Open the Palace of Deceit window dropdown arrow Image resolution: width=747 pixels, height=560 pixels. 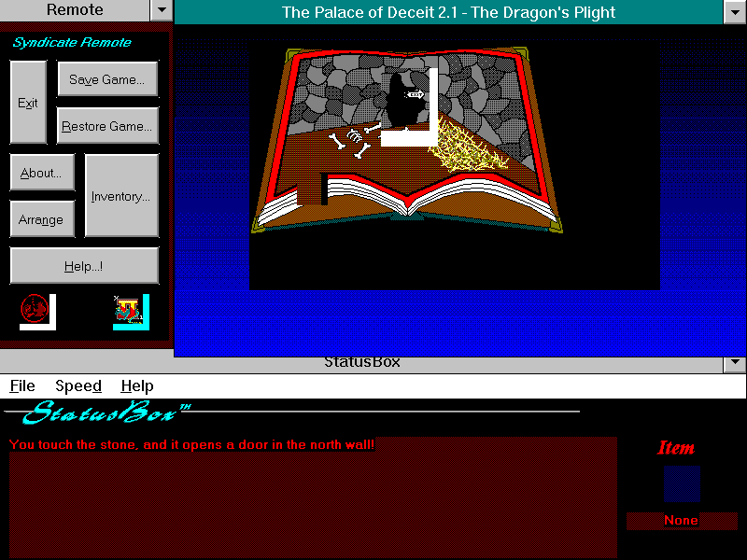735,12
